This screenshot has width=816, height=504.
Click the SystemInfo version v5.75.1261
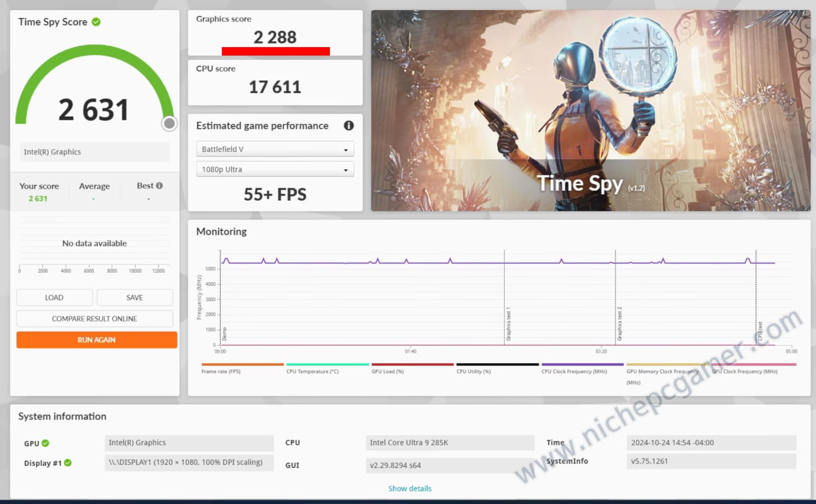711,461
